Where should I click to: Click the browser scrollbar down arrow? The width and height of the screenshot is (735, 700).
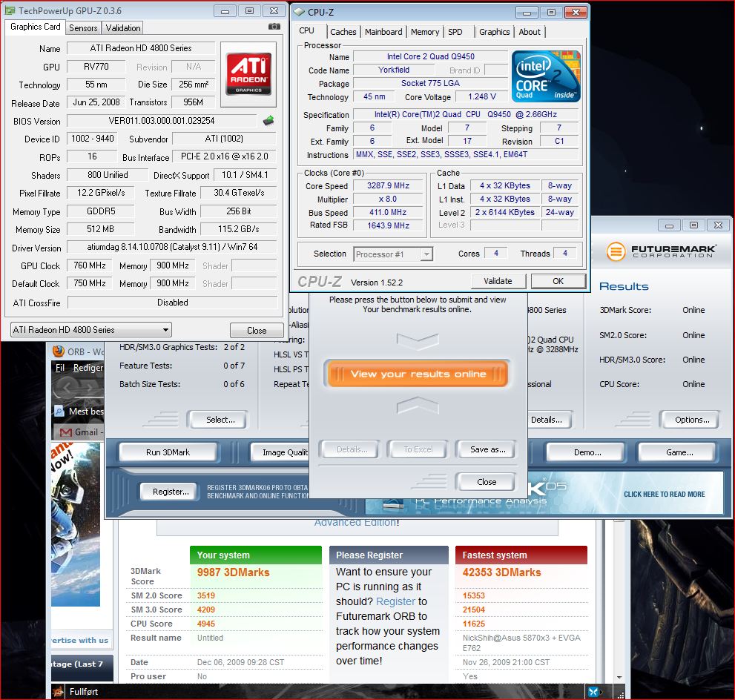(x=620, y=677)
